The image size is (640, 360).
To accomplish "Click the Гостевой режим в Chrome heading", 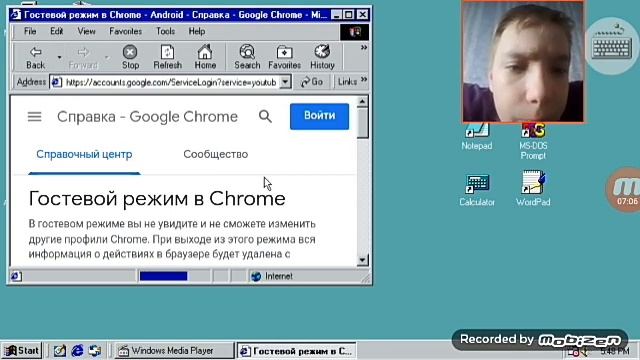I will (157, 199).
